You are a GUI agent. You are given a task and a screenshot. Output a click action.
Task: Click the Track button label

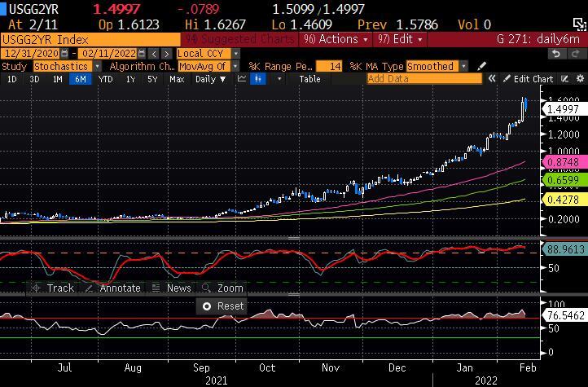coord(60,288)
